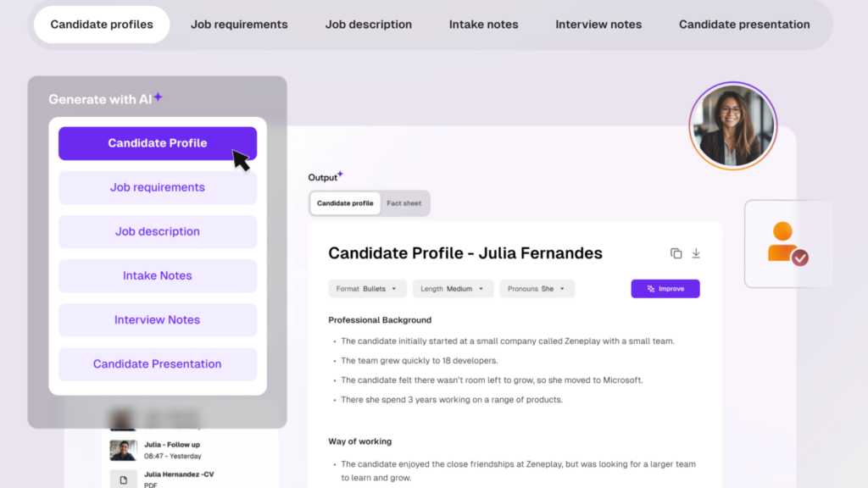Choose Job description in Generate with AI
This screenshot has width=868, height=488.
pos(158,232)
